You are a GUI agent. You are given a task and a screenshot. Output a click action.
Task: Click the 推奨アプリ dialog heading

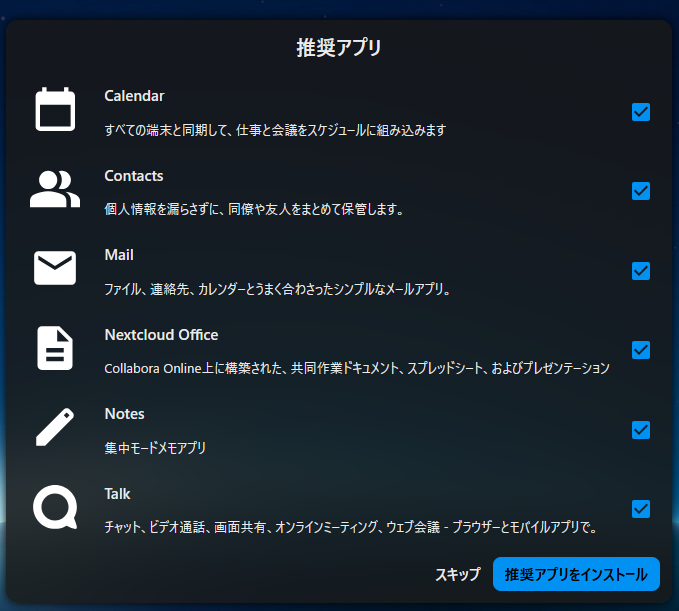[x=339, y=48]
